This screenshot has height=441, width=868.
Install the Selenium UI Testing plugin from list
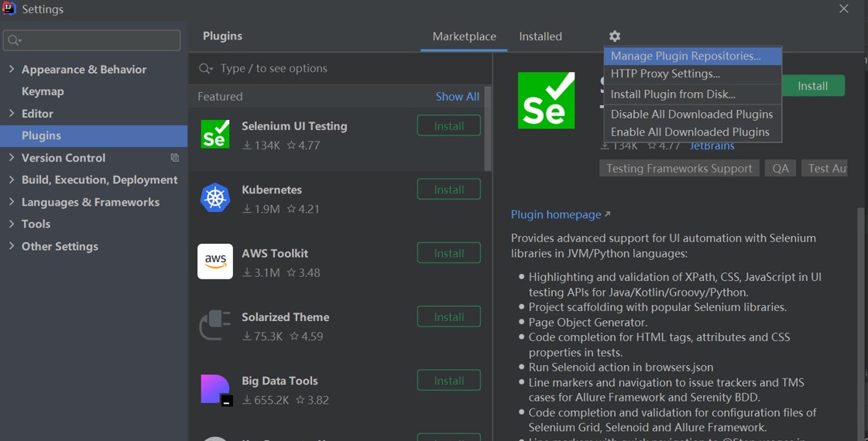pos(449,125)
